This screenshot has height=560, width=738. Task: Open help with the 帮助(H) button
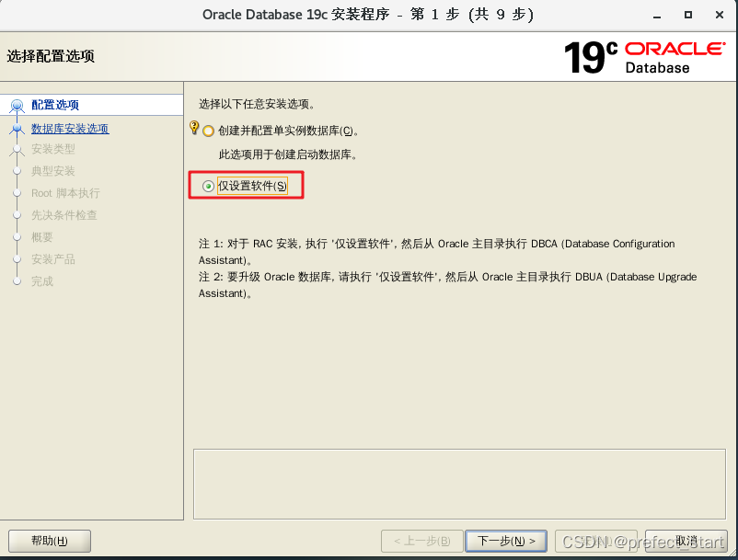point(50,541)
